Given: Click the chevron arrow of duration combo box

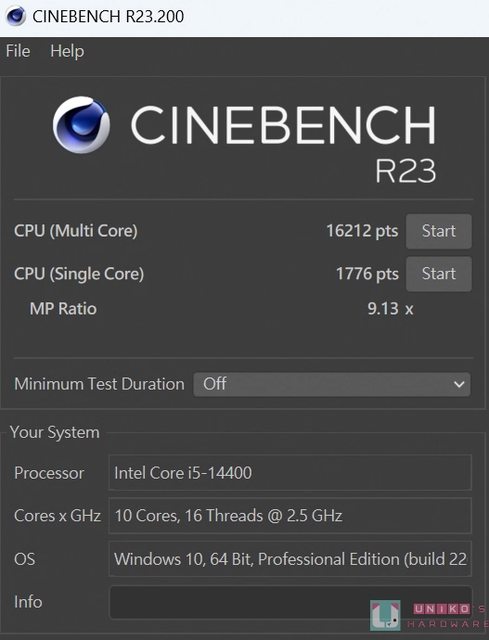Looking at the screenshot, I should (459, 384).
